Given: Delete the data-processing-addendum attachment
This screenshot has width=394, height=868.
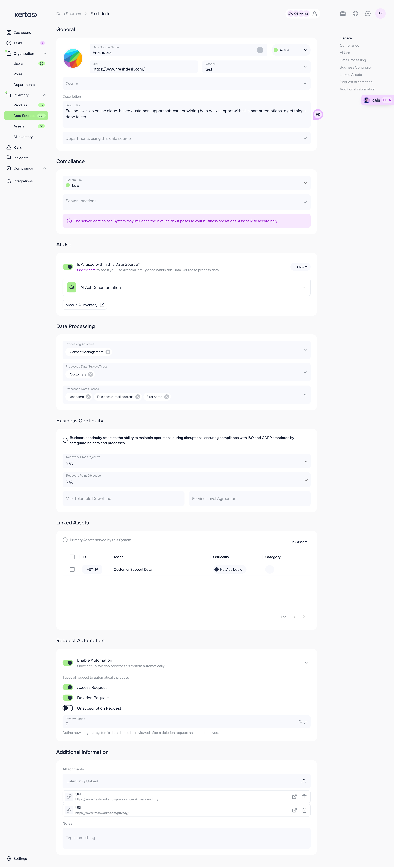Looking at the screenshot, I should [x=304, y=797].
